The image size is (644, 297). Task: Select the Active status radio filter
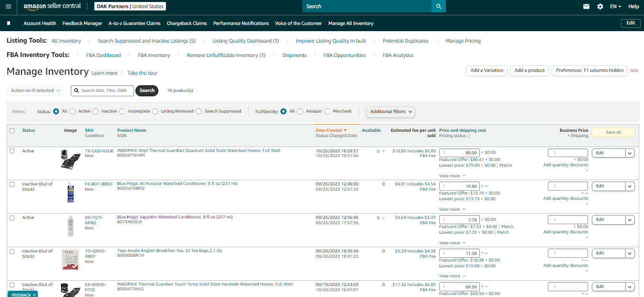pyautogui.click(x=72, y=111)
